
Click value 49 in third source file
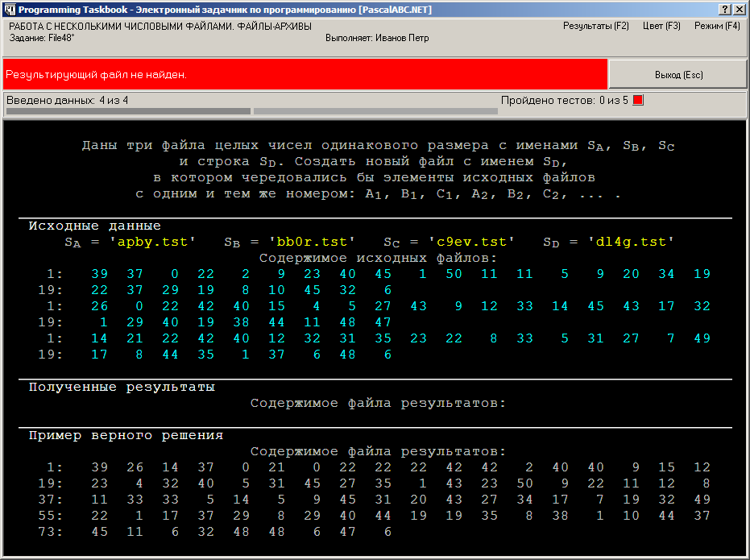pyautogui.click(x=702, y=338)
